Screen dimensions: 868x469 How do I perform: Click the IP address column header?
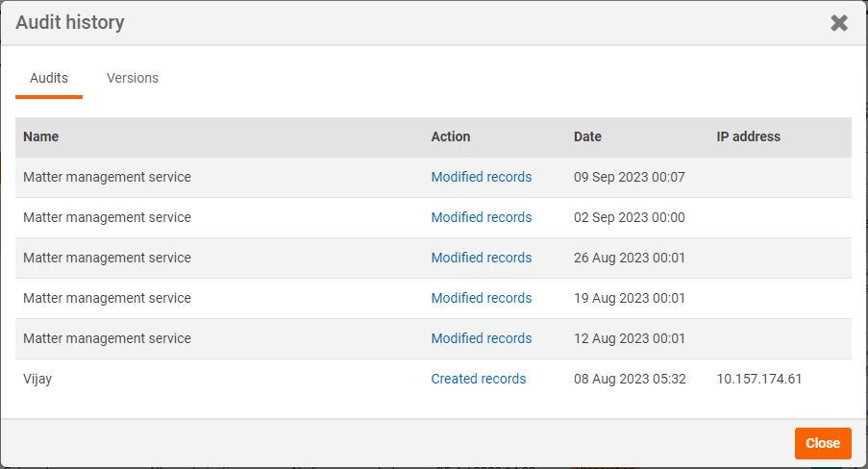749,136
